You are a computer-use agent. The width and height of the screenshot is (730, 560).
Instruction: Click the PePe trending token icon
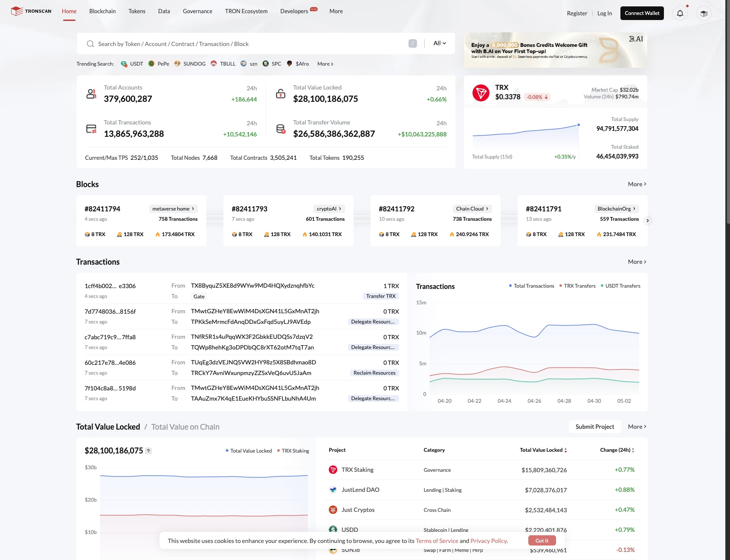(151, 64)
